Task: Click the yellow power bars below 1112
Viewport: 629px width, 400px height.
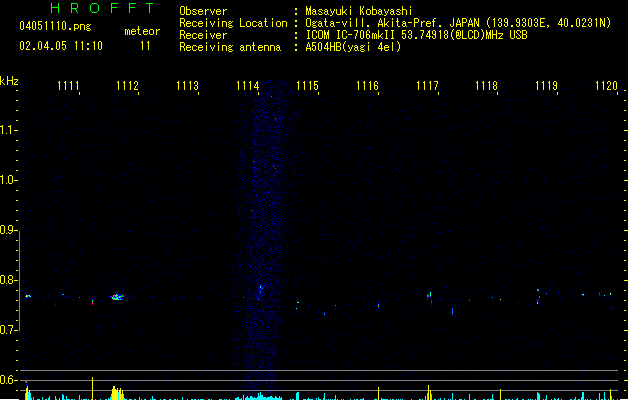Action: click(117, 393)
